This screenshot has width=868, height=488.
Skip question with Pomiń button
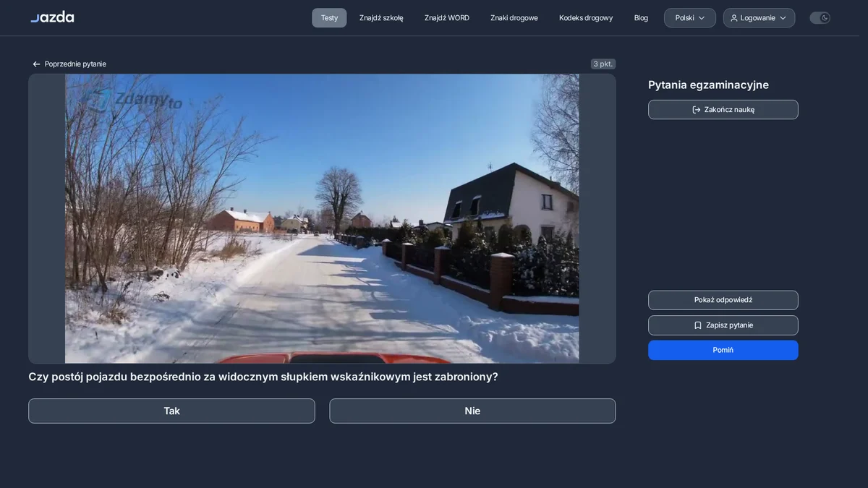[723, 350]
